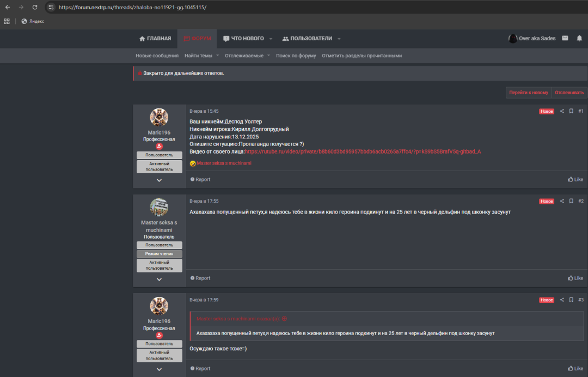Expand Maric196's profile details chevron
Screen dimensions: 588x377
click(x=159, y=180)
